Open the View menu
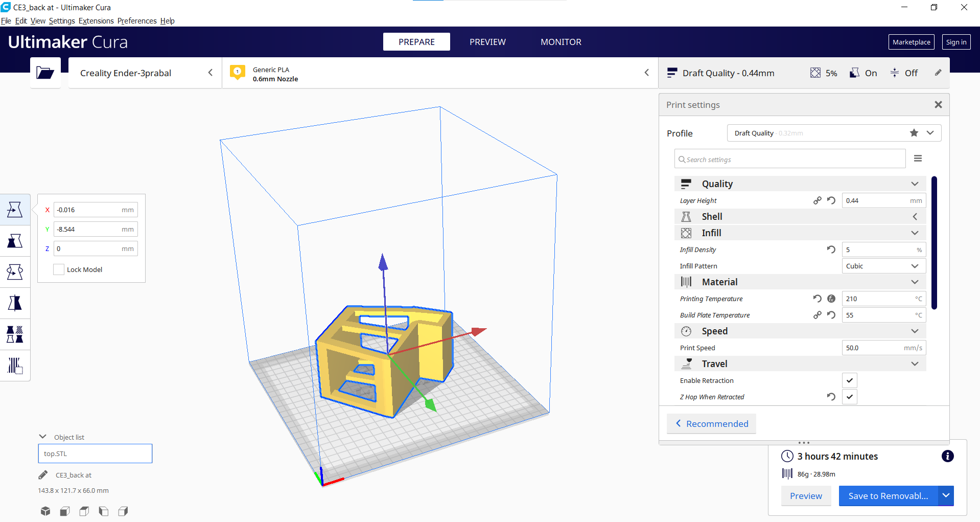The width and height of the screenshot is (980, 522). 38,21
